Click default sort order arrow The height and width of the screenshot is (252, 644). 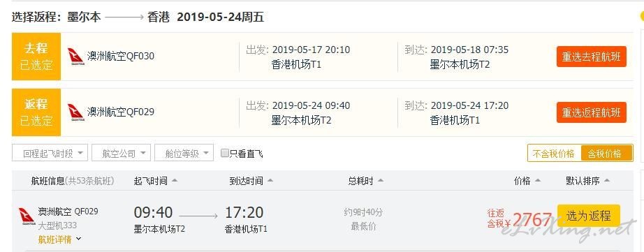pos(607,181)
